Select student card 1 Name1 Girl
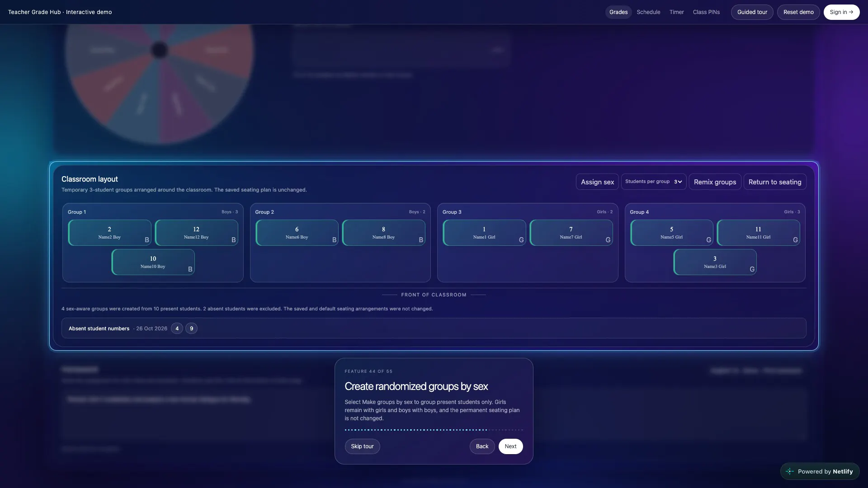868x488 pixels. click(x=484, y=233)
